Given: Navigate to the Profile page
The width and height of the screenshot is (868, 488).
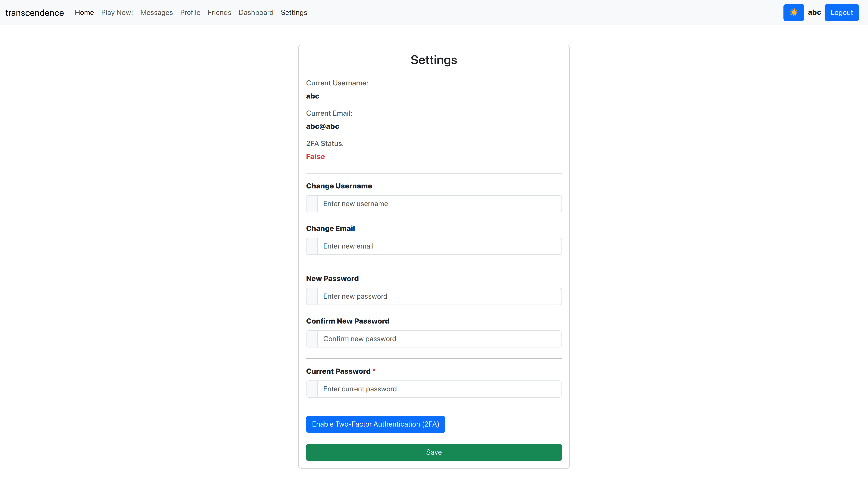Looking at the screenshot, I should (190, 12).
